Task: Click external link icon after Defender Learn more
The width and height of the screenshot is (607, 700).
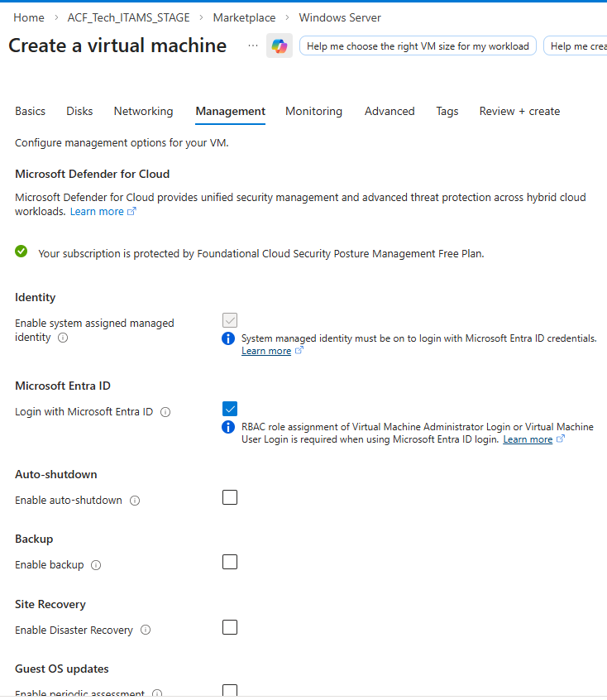Action: 131,211
